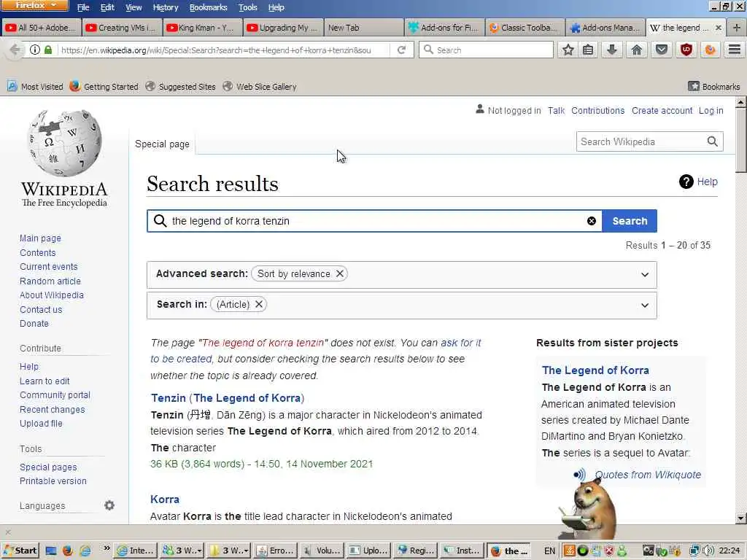747x560 pixels.
Task: Open the Web Slice Gallery bookmark
Action: pos(260,87)
